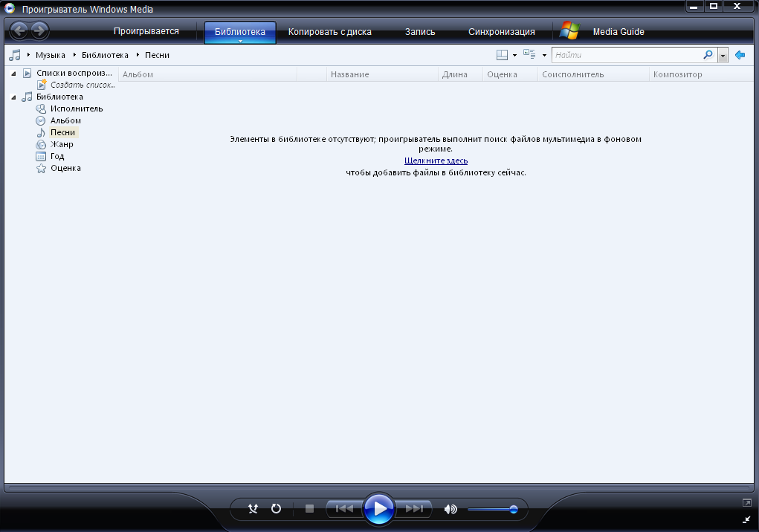Open the layout options dropdown arrow
759x532 pixels.
pos(514,55)
